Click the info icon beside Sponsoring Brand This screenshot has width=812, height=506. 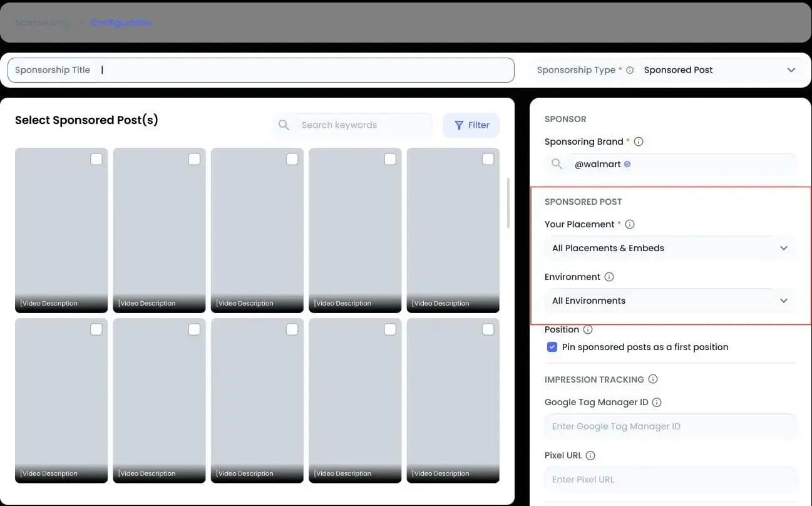click(x=639, y=142)
